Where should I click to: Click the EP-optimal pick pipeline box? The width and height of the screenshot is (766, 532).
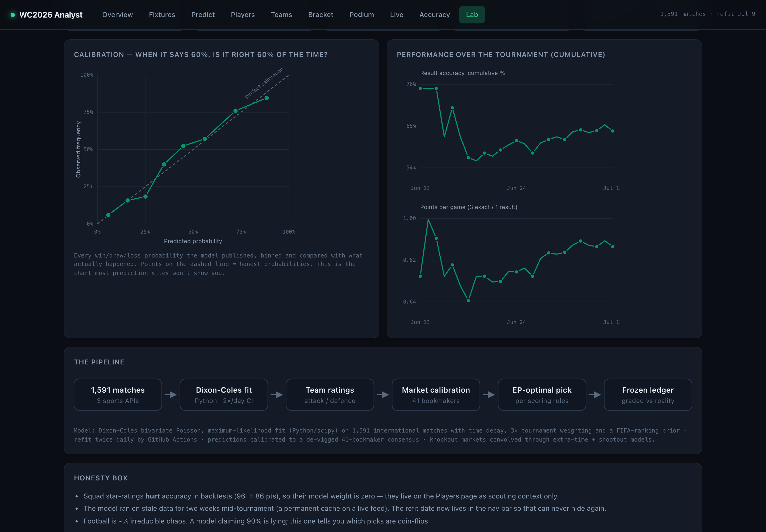click(x=542, y=395)
